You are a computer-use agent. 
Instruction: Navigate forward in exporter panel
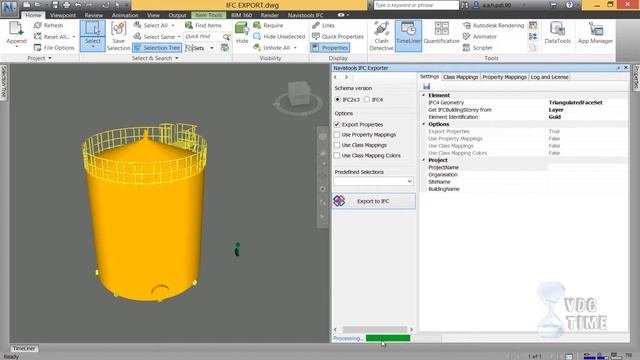[346, 77]
